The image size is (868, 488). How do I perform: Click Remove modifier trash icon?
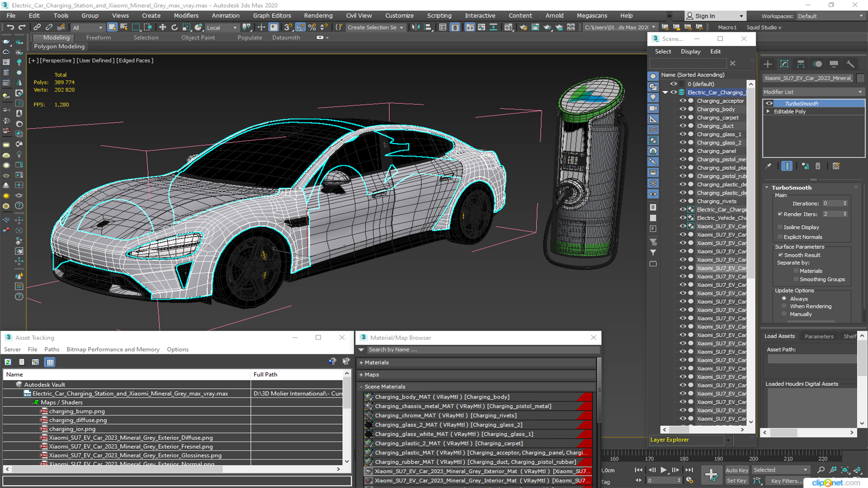tap(818, 166)
